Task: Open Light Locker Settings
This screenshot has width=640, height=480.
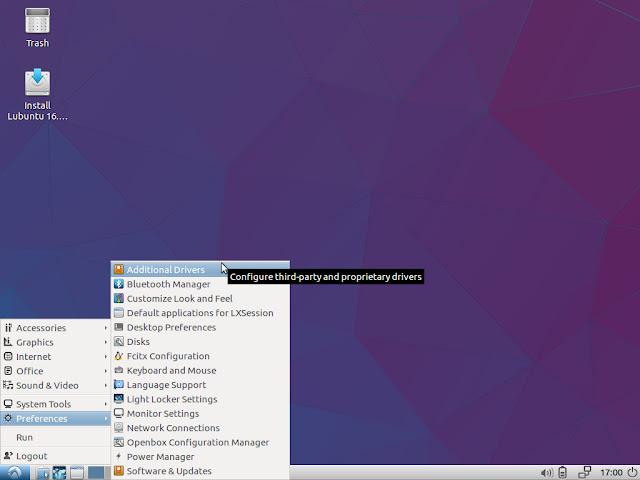Action: coord(200,399)
